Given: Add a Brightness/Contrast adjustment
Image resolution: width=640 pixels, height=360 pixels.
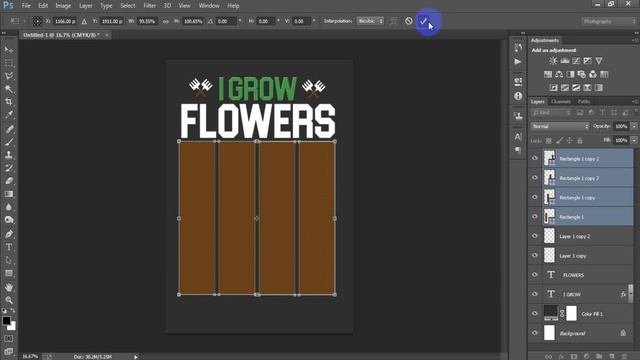Looking at the screenshot, I should 553,61.
